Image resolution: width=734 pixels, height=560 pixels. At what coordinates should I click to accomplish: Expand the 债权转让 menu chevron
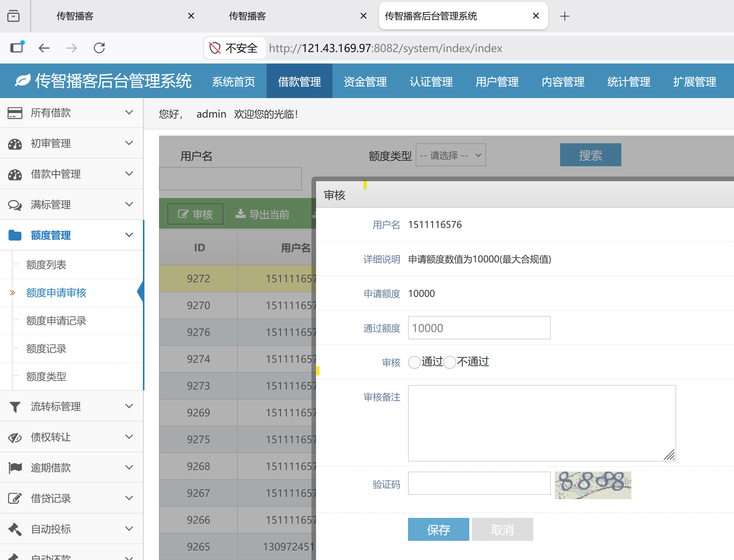pos(129,437)
